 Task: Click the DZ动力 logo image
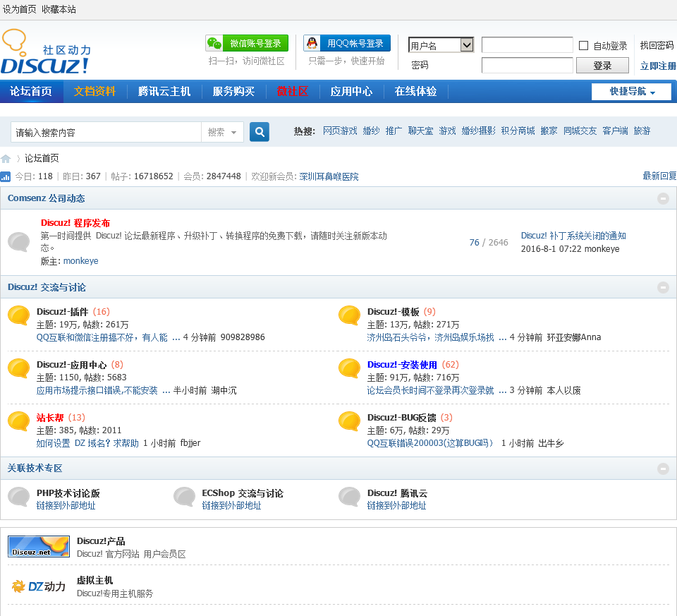(39, 586)
